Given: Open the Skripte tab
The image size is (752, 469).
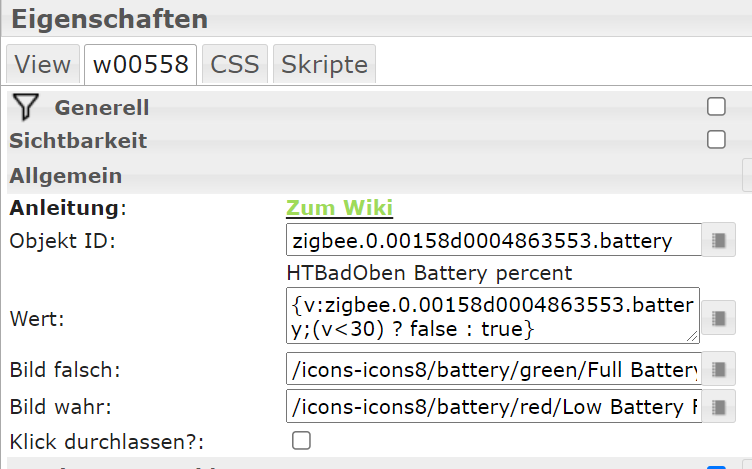Looking at the screenshot, I should tap(324, 65).
